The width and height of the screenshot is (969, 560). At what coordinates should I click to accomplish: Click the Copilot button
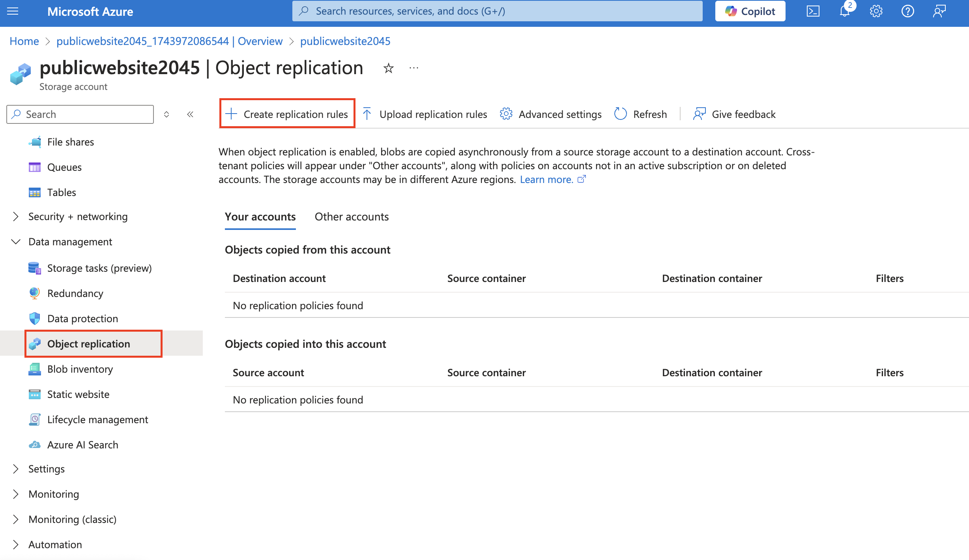(x=750, y=11)
